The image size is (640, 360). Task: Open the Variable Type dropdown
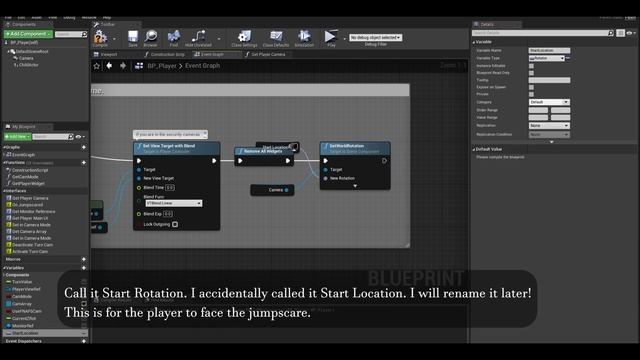click(547, 58)
